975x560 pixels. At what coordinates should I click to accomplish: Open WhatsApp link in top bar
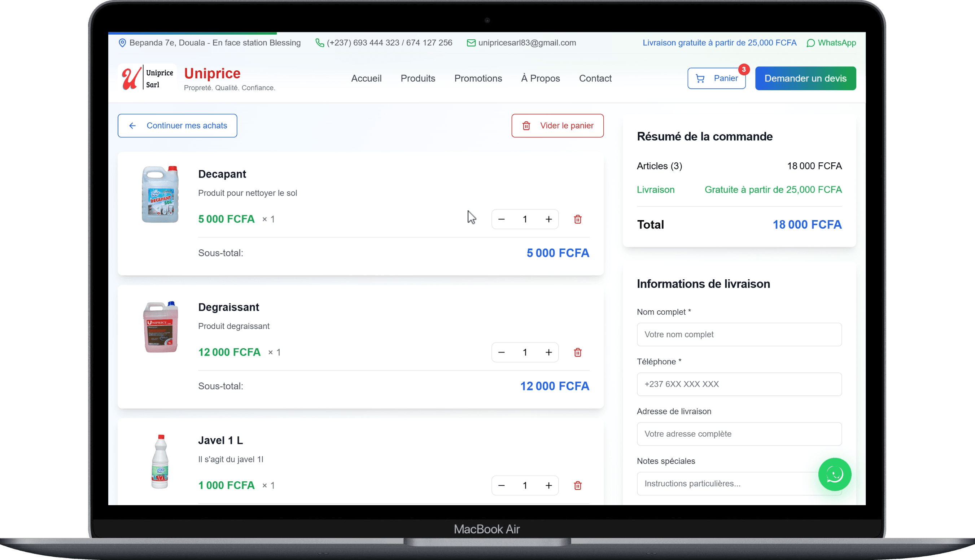click(x=831, y=43)
